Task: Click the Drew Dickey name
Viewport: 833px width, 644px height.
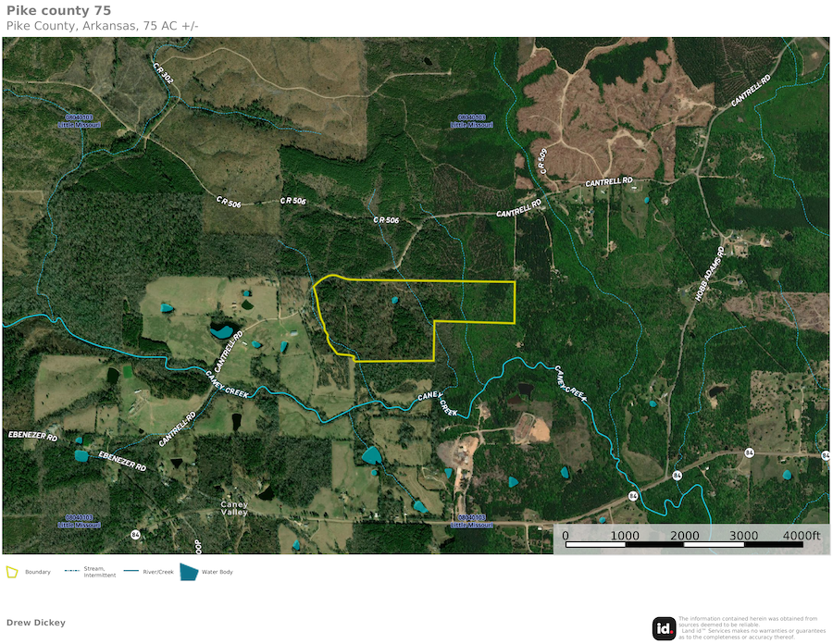Action: pyautogui.click(x=36, y=623)
